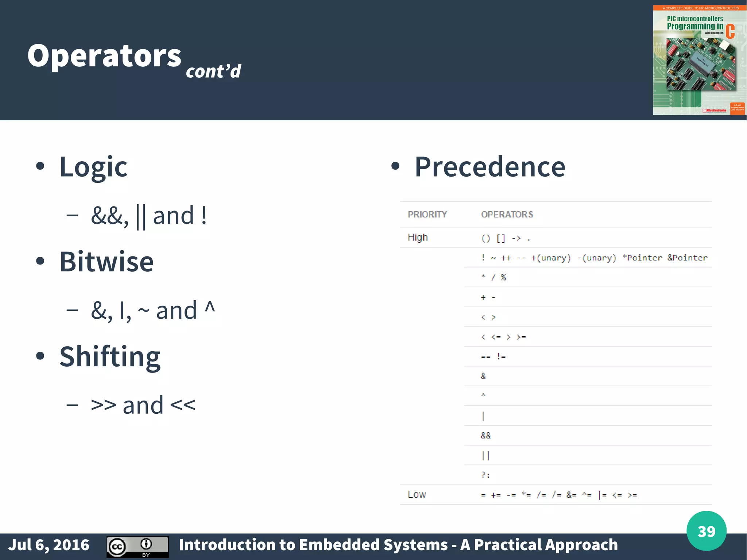Click the >> and << shifting sub-item
The height and width of the screenshot is (560, 747).
coord(143,405)
